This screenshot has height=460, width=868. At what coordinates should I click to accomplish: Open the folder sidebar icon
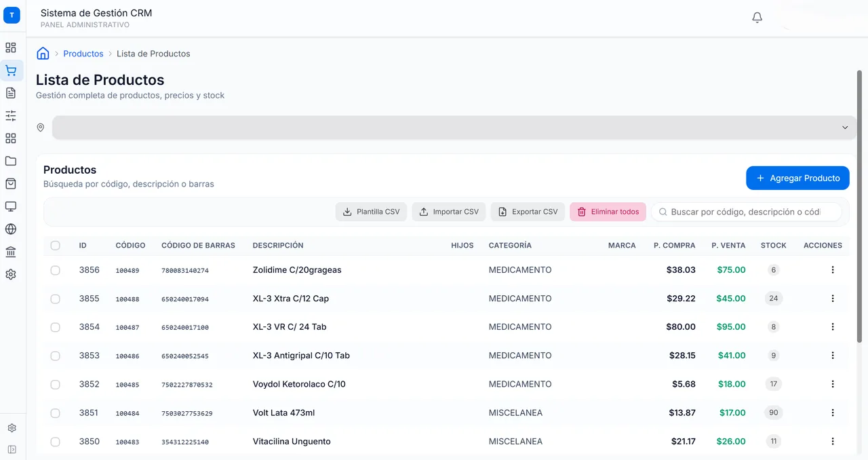(11, 161)
